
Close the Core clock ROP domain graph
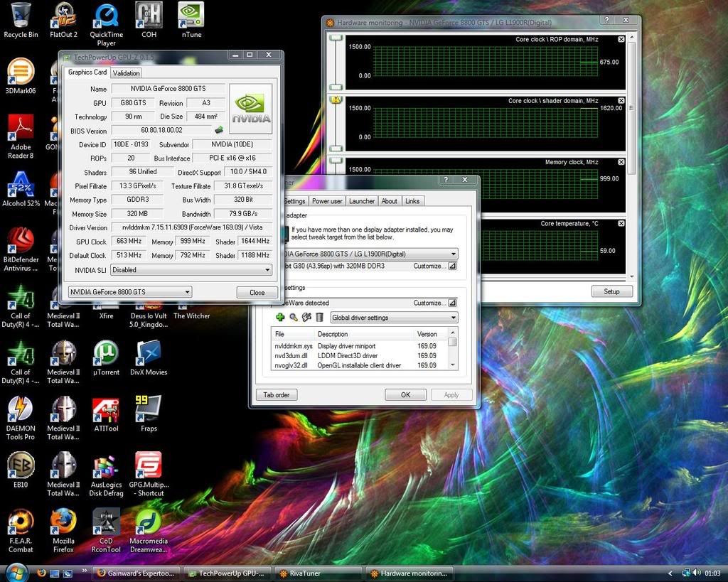click(x=621, y=40)
